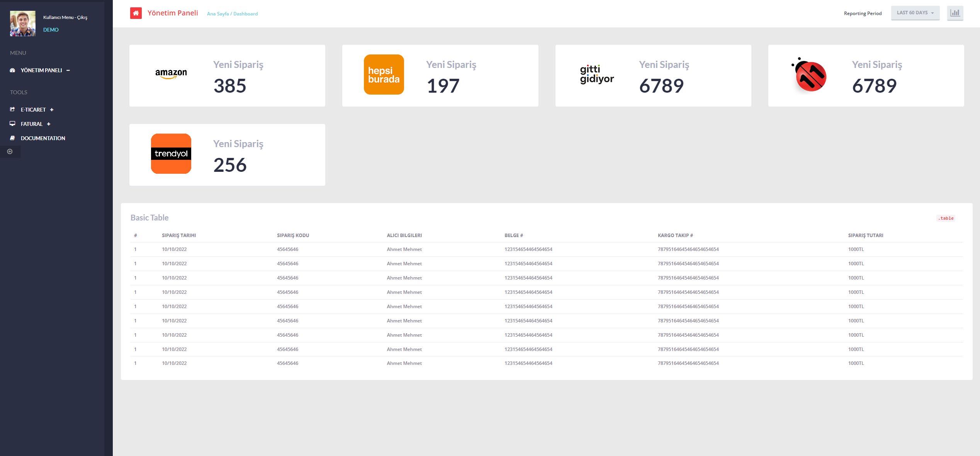
Task: Click the GittiGidiyor logo
Action: tap(596, 74)
